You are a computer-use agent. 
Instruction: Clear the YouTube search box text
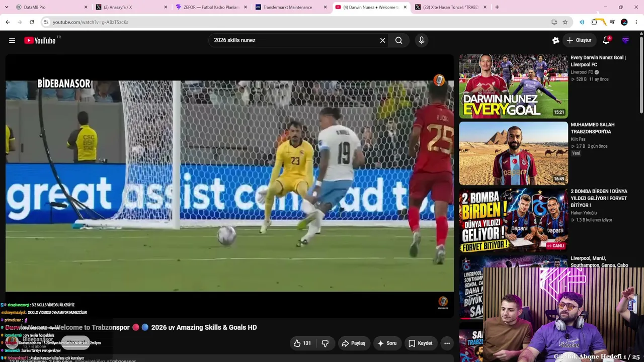click(382, 40)
